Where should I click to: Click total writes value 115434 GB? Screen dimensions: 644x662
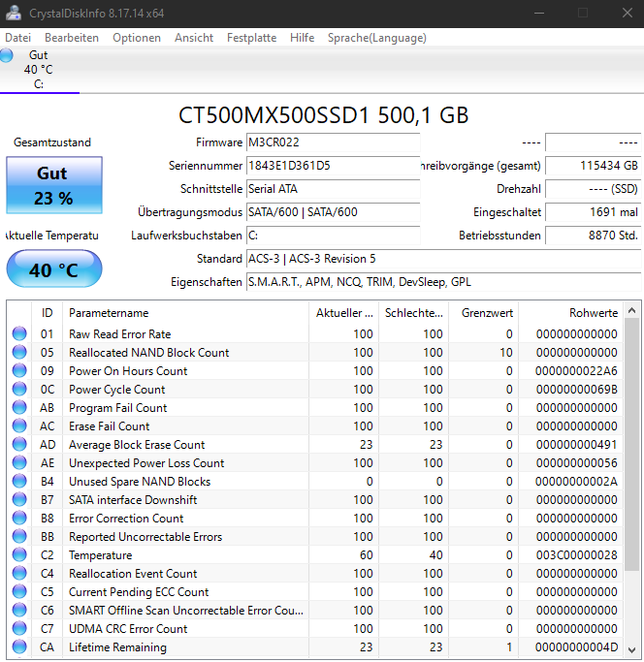pyautogui.click(x=594, y=166)
